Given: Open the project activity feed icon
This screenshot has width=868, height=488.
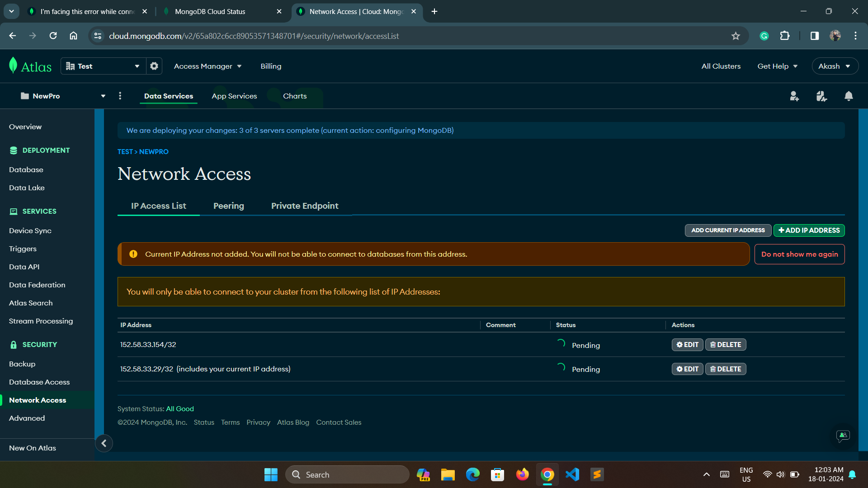Looking at the screenshot, I should [x=821, y=96].
